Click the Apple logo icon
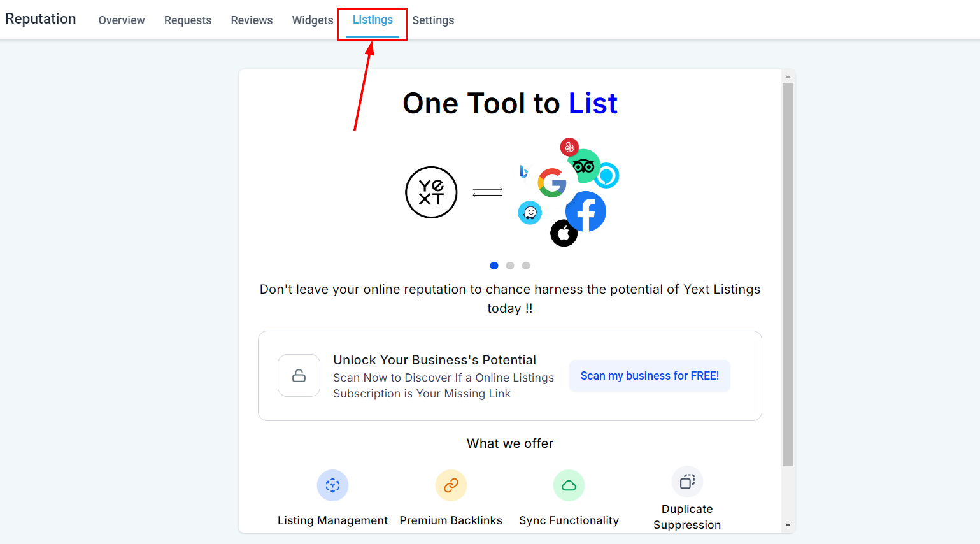This screenshot has height=544, width=980. click(564, 233)
